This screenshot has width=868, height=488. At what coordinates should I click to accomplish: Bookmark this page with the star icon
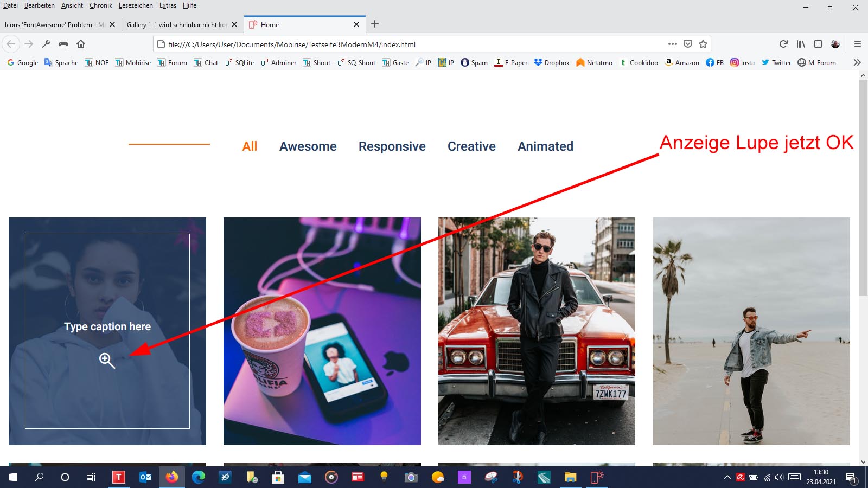click(703, 44)
